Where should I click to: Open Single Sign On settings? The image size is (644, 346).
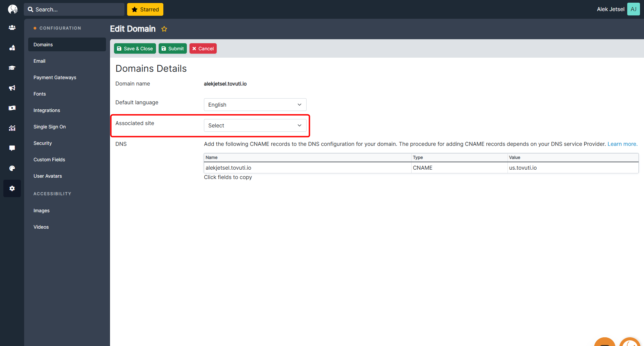pos(50,127)
